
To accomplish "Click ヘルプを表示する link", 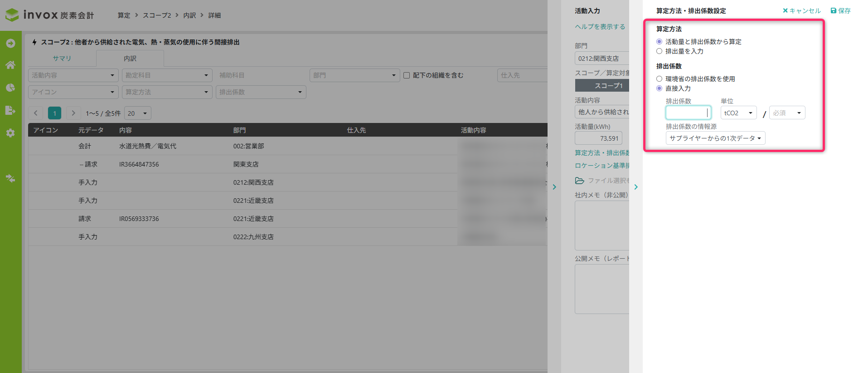I will tap(600, 27).
